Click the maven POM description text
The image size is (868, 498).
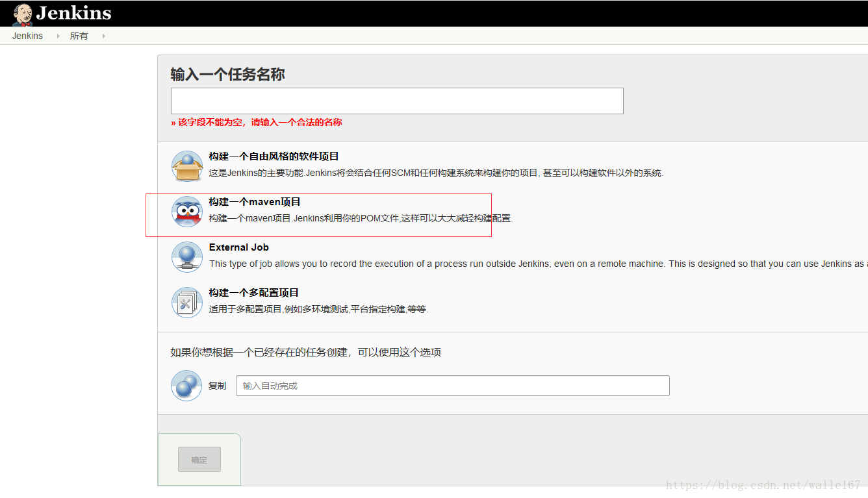(361, 218)
